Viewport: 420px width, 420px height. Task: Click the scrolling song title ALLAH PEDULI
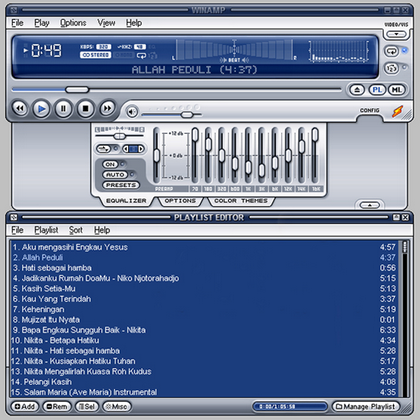194,70
